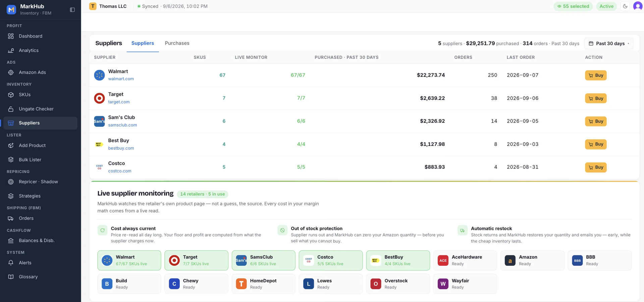This screenshot has width=644, height=302.
Task: Select the HomeDepot retailer card
Action: coord(264,284)
